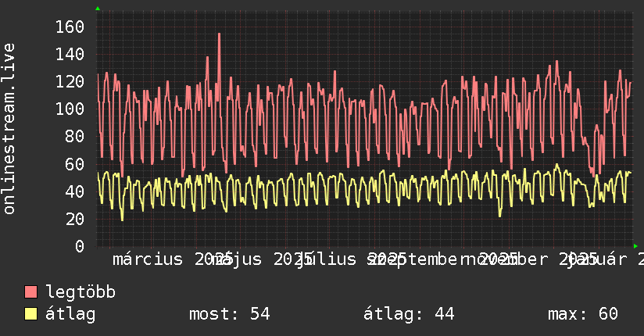Click the átlag legend label beside yellow swatch
Viewport: 644px width, 336px height.
pos(70,314)
